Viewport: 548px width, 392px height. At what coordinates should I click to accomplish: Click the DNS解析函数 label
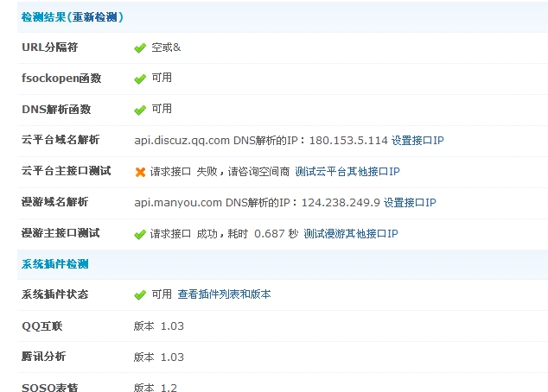(x=56, y=110)
